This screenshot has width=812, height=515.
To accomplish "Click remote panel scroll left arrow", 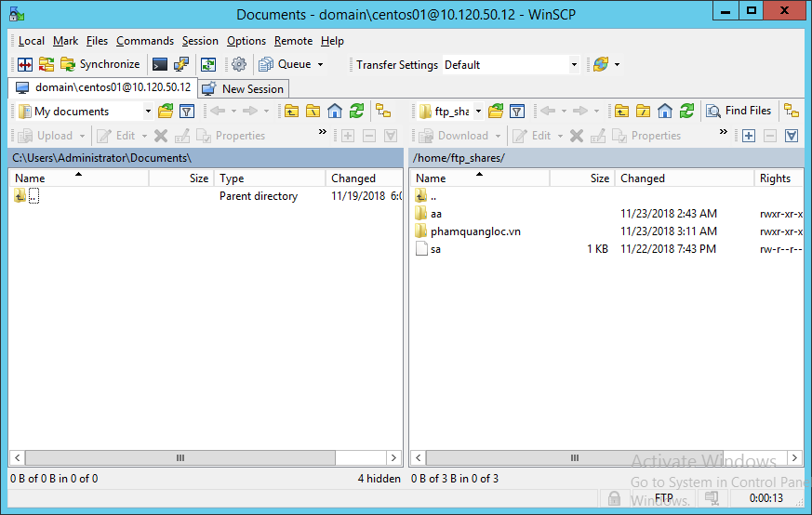I will pyautogui.click(x=419, y=458).
